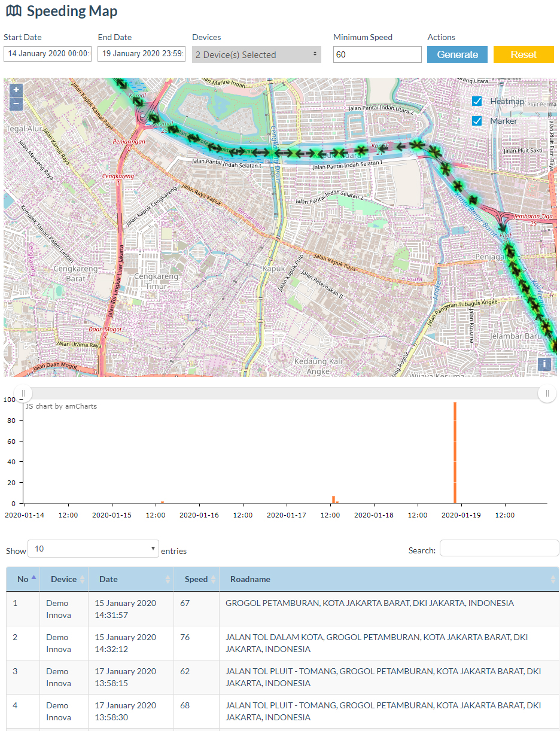Uncheck the Marker layer checkbox
560x746 pixels.
[x=477, y=121]
